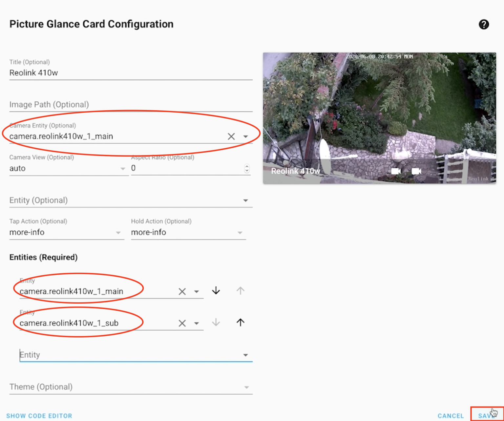Move camera.reolink410w_1_sub entity up
Viewport: 504px width, 421px height.
point(240,323)
